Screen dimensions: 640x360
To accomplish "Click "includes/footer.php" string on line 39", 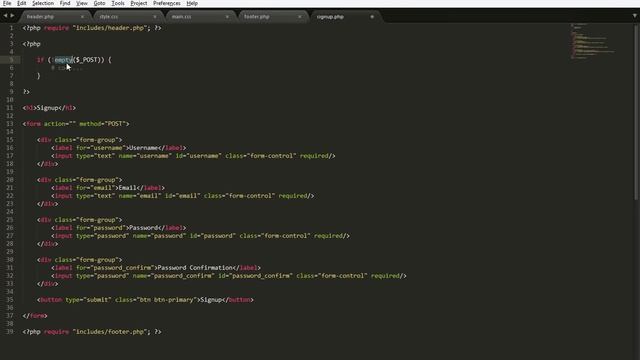I will 110,331.
